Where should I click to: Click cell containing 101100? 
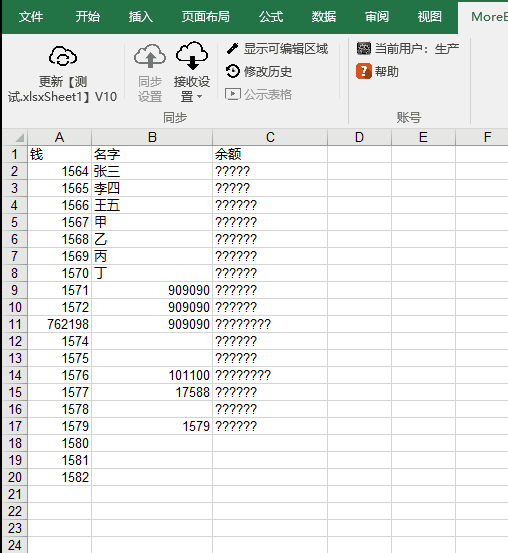point(152,375)
